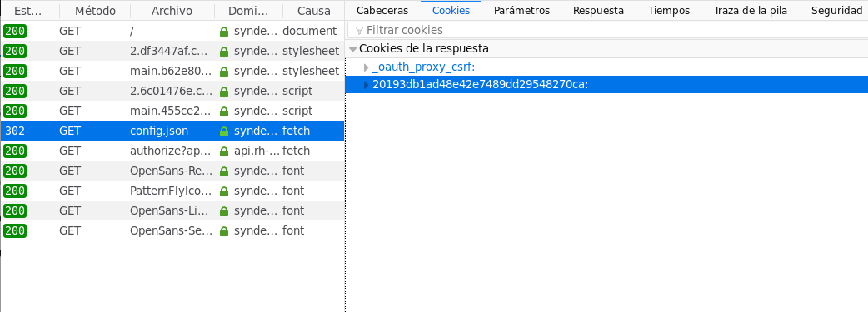Click the lock icon of 2.df3447af stylesheet row
Viewport: 868px width, 312px height.
(224, 52)
